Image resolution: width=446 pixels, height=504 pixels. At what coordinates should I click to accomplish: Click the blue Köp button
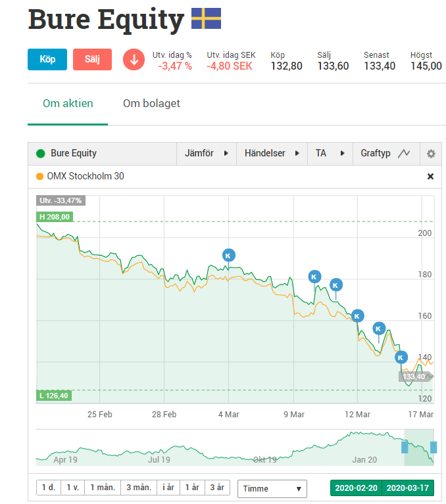pos(47,59)
